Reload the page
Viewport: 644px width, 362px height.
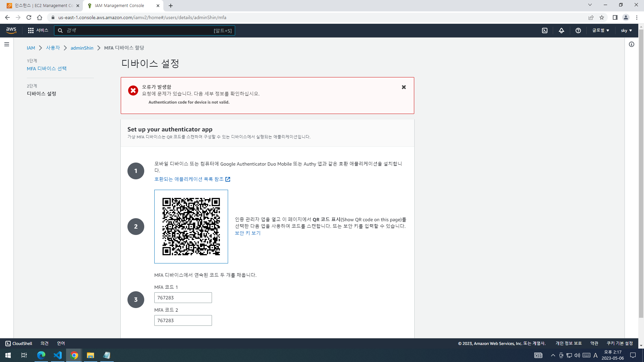(29, 17)
